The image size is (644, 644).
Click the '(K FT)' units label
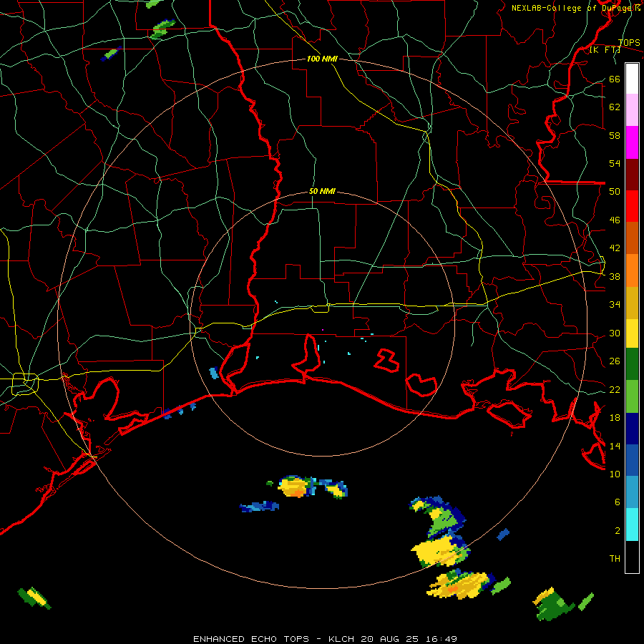click(605, 50)
